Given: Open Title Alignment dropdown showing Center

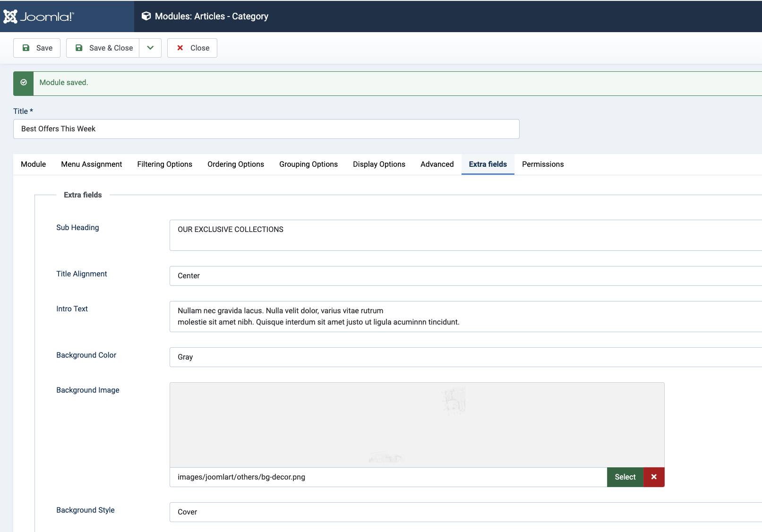Looking at the screenshot, I should coord(465,276).
